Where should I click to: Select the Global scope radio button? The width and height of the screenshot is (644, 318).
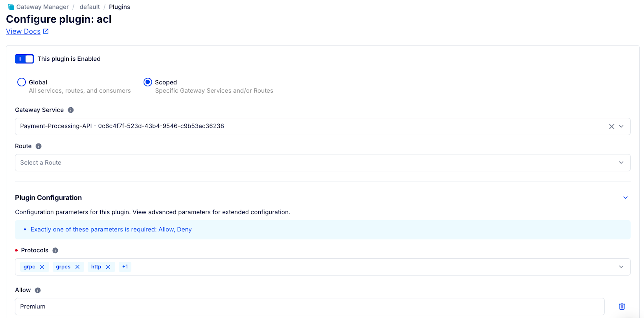[x=22, y=82]
